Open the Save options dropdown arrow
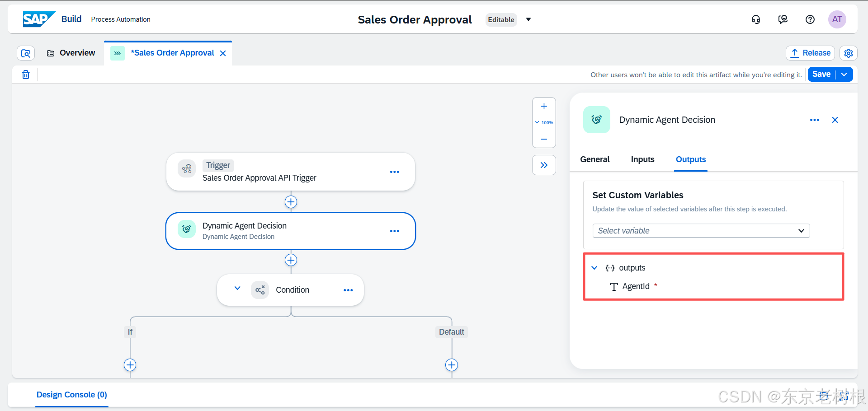The width and height of the screenshot is (868, 411). click(844, 75)
